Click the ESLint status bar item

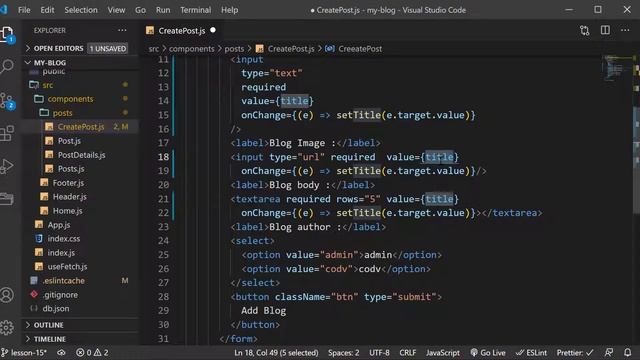click(x=531, y=352)
